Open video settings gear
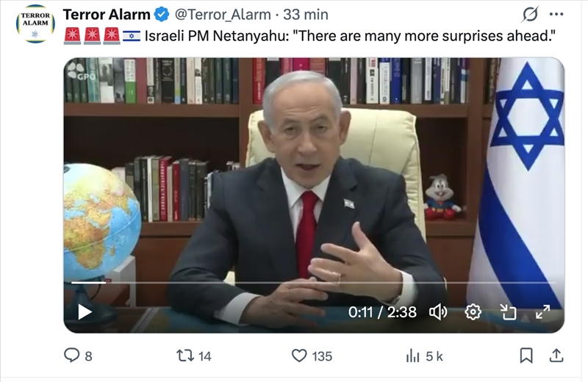Image resolution: width=588 pixels, height=382 pixels. point(473,312)
